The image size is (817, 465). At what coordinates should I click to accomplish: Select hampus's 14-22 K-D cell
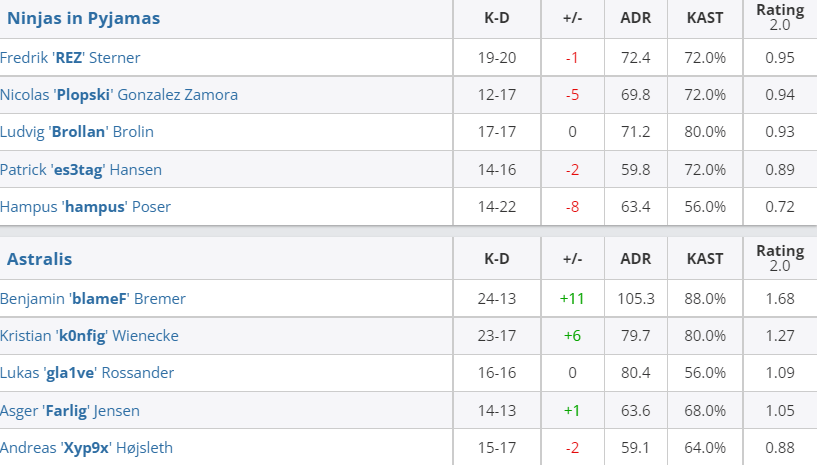coord(497,207)
